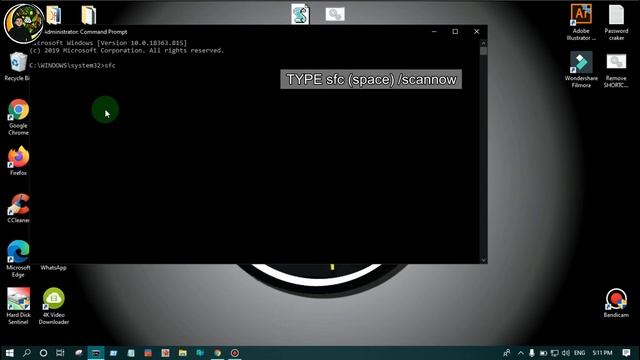Open the volume control tray icon
Viewport: 640px width, 360px height.
coord(565,353)
